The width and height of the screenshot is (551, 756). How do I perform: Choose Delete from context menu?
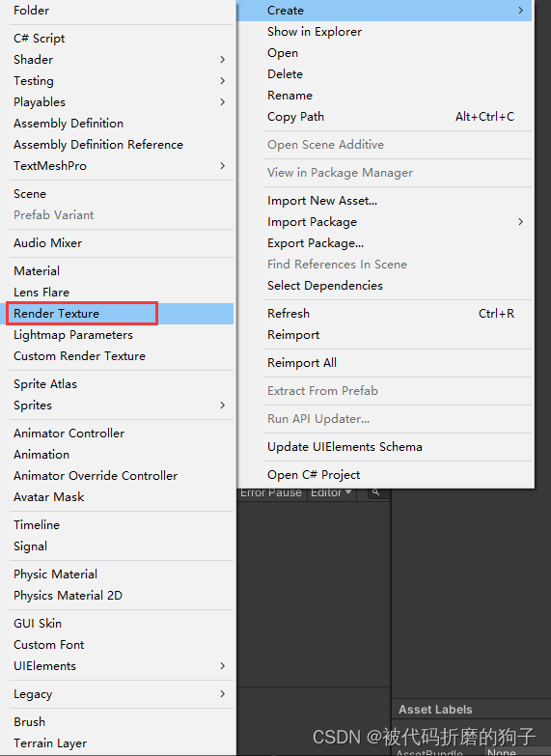pos(385,74)
